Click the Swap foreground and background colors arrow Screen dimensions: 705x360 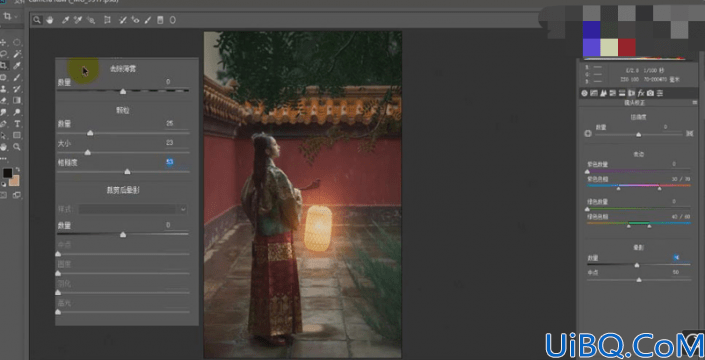[x=17, y=169]
